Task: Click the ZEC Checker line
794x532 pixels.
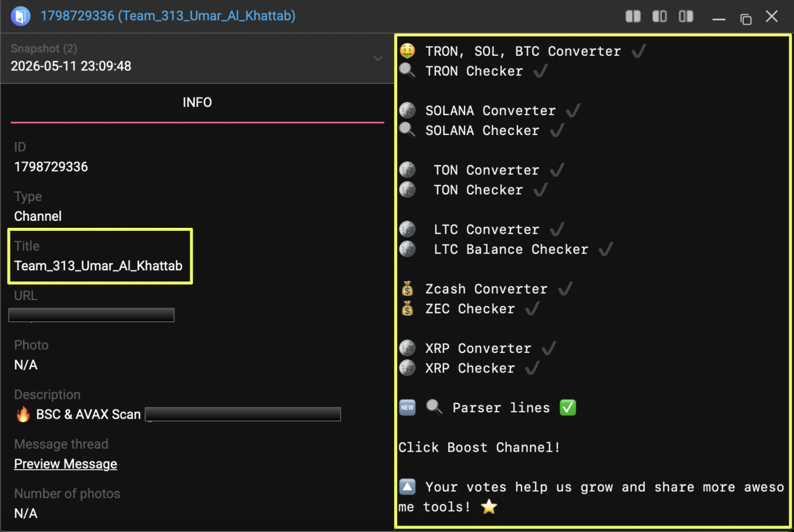Action: click(x=470, y=309)
